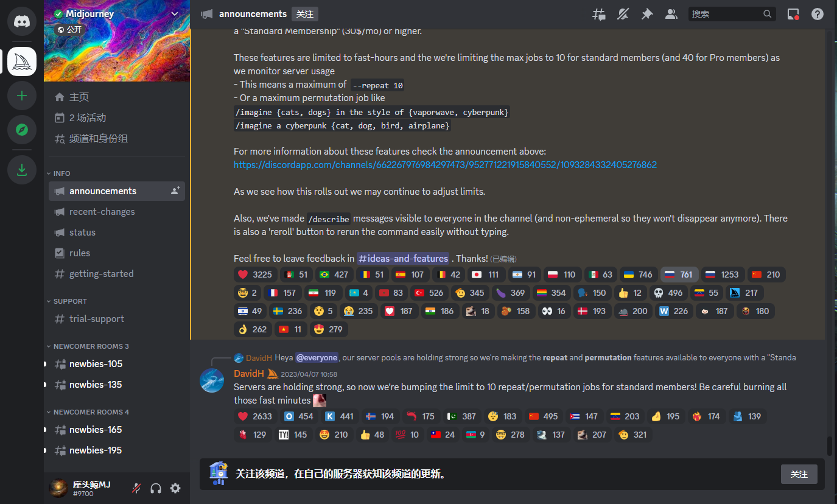Toggle the Spain flag reaction 107

coord(409,275)
